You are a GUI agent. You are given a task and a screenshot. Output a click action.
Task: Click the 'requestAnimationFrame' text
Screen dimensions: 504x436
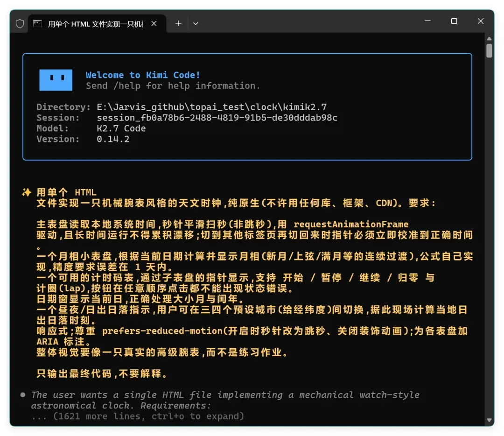click(351, 224)
